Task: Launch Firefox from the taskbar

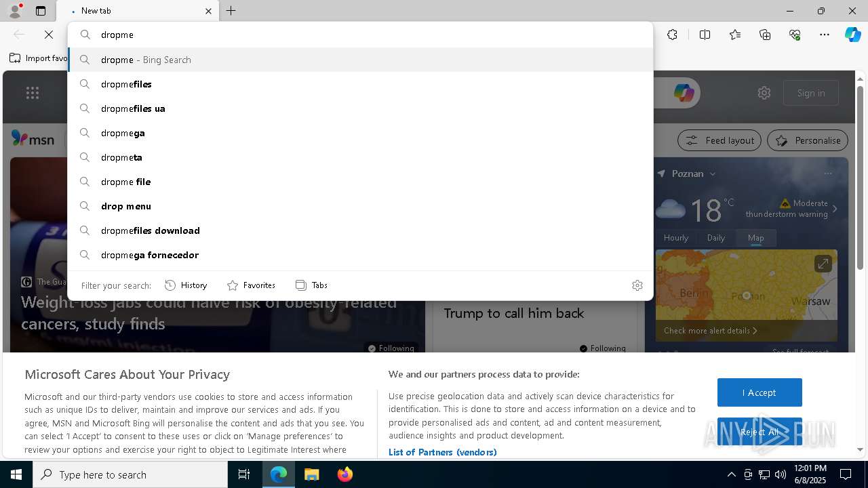Action: click(345, 474)
